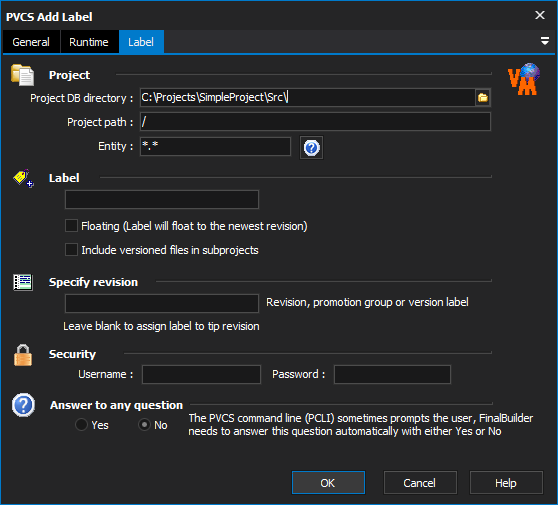Click the 'Leave blank to assign label to tip revision' text

coord(161,326)
